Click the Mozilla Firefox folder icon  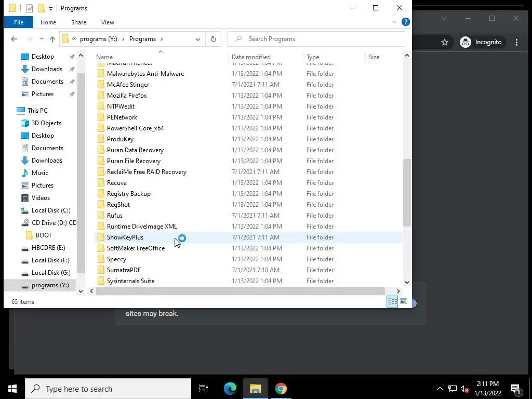pyautogui.click(x=101, y=96)
